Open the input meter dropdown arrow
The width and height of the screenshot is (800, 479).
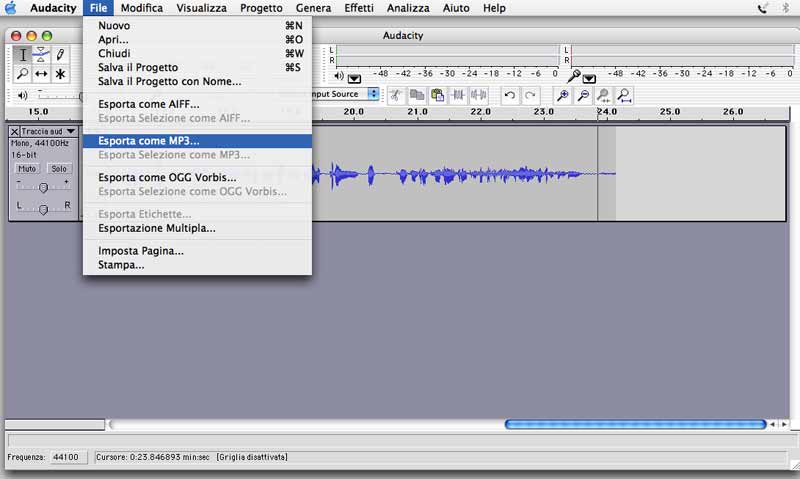point(589,79)
